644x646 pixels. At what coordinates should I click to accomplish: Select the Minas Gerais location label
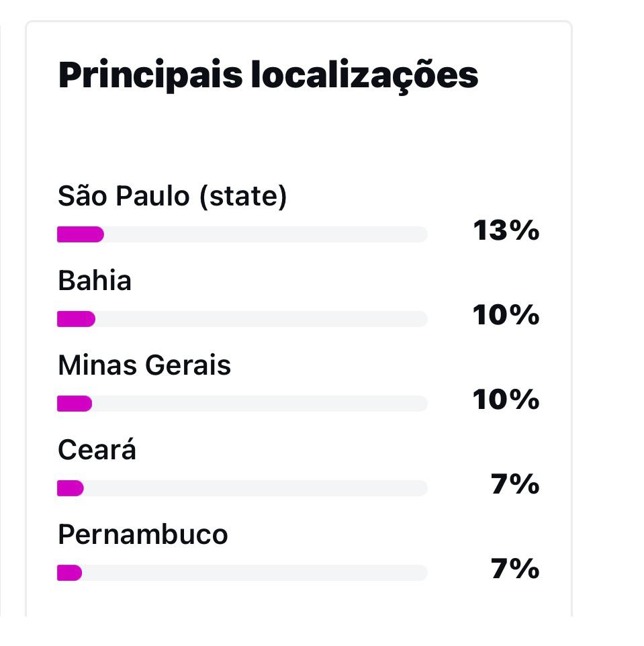(144, 365)
